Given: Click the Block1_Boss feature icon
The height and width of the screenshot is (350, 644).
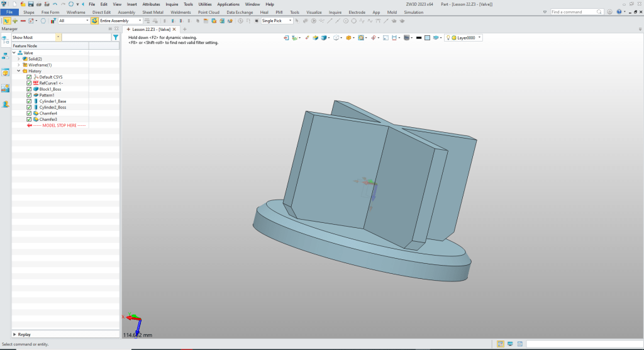Looking at the screenshot, I should click(x=36, y=89).
